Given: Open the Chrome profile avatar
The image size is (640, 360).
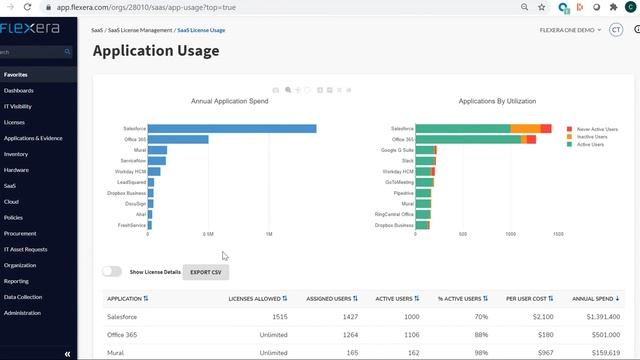Looking at the screenshot, I should pos(631,7).
